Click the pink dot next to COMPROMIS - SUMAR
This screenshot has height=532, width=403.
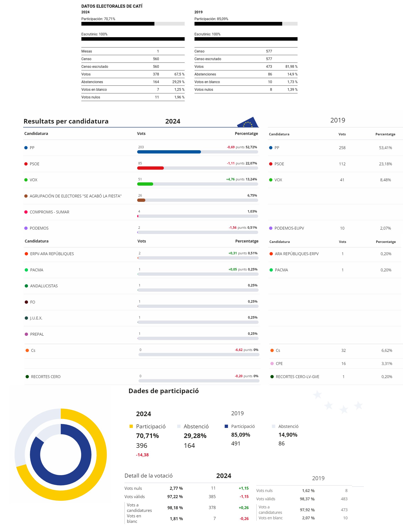click(x=26, y=212)
